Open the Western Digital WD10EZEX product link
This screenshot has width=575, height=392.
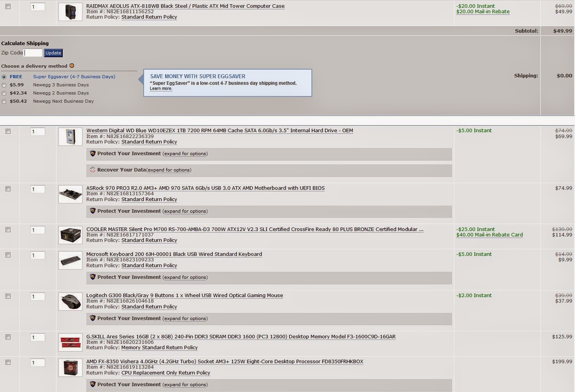(x=220, y=131)
